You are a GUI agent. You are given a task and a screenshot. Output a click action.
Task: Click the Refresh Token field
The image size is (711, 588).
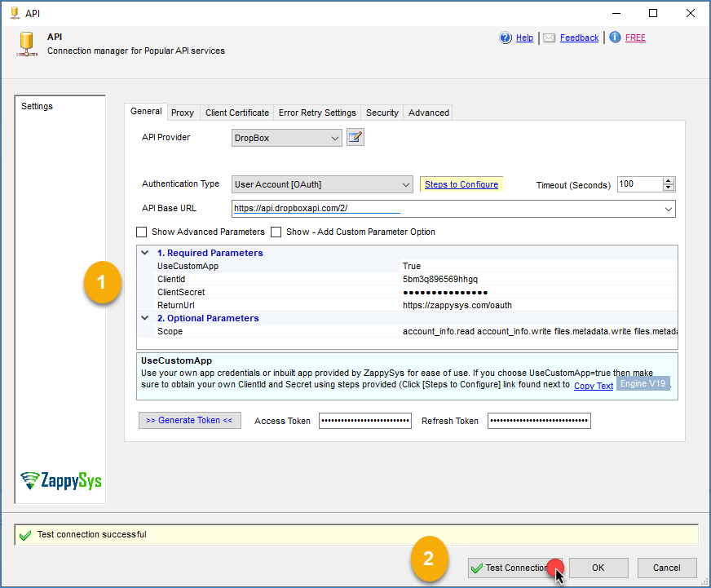[539, 421]
